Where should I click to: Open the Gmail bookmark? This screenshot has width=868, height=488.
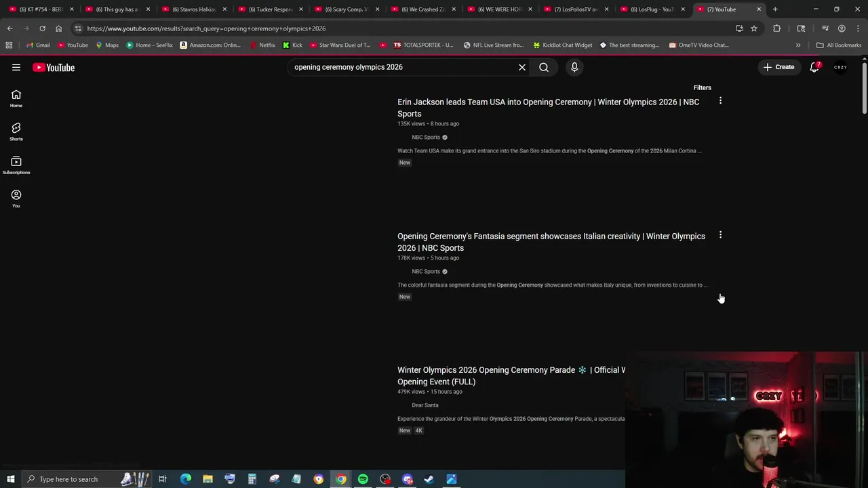tap(37, 45)
